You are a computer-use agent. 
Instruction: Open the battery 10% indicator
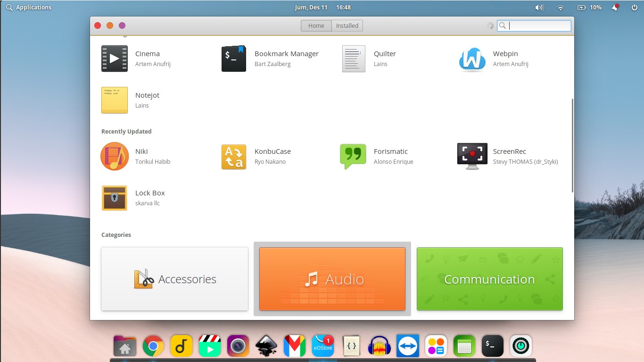click(x=590, y=8)
